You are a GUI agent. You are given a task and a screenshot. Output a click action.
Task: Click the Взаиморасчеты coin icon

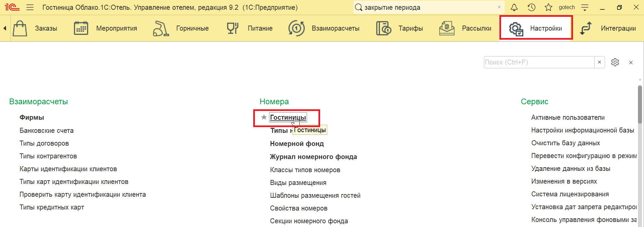296,28
